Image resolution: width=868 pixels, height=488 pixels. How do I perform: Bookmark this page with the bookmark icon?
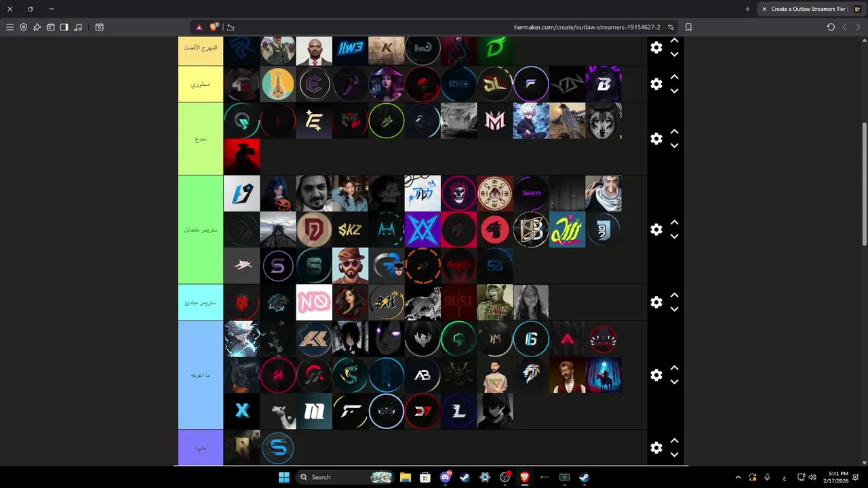click(688, 27)
